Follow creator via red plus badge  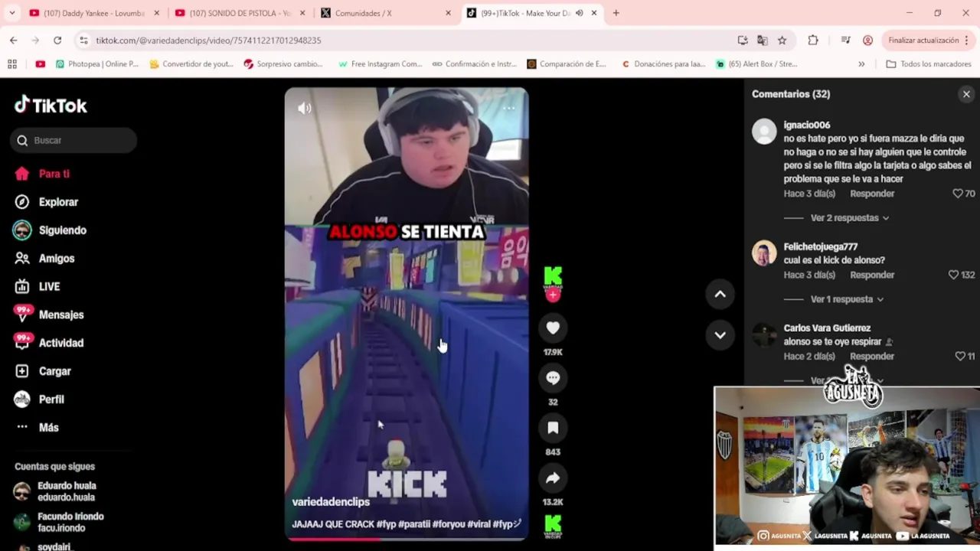click(553, 295)
